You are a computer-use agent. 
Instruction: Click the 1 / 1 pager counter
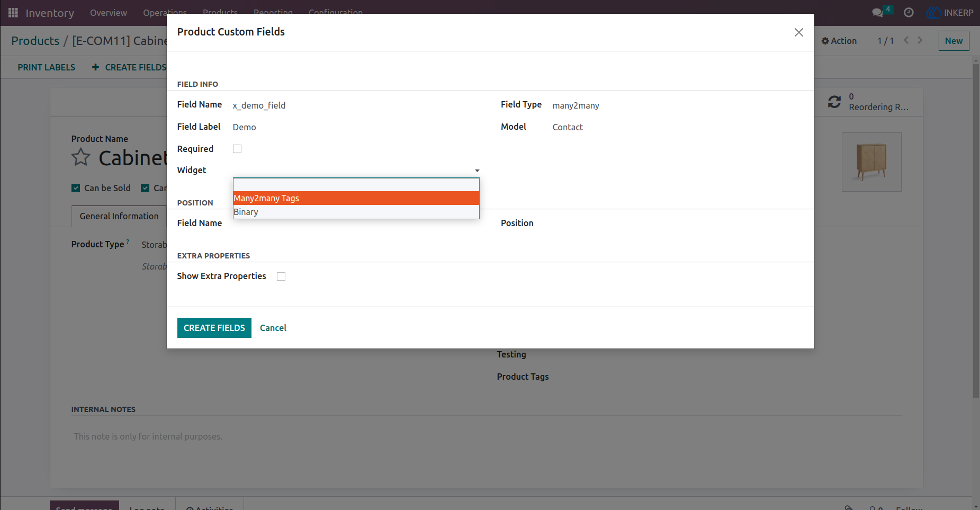(886, 41)
